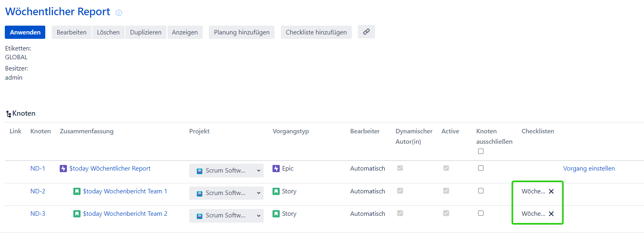This screenshot has width=644, height=233.
Task: Remove checklist from ND-2 row with X
Action: click(x=551, y=191)
